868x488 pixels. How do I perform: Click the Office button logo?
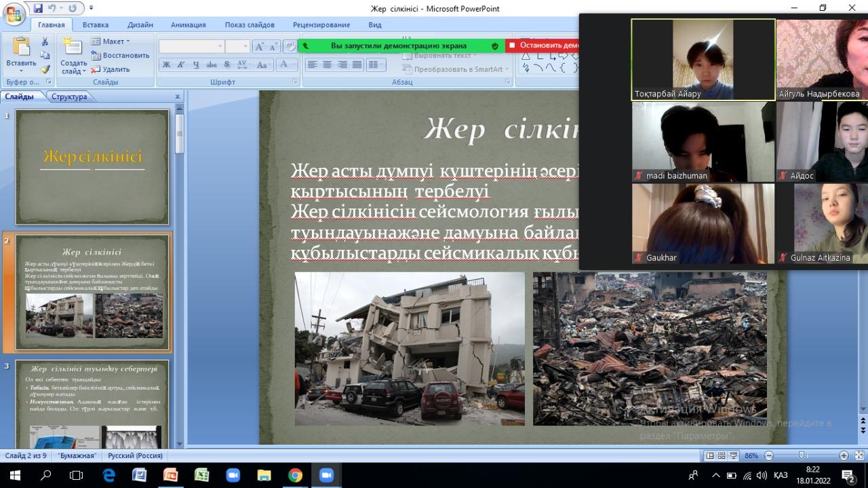14,14
